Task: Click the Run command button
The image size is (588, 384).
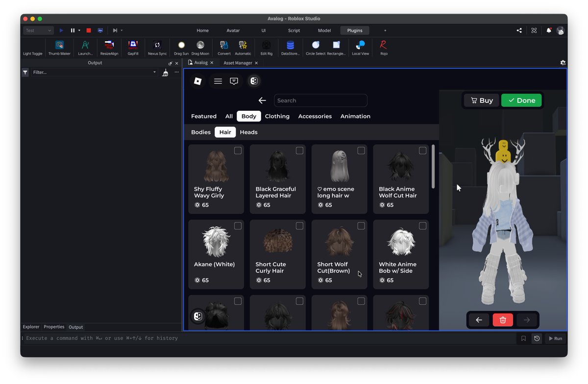Action: 555,338
